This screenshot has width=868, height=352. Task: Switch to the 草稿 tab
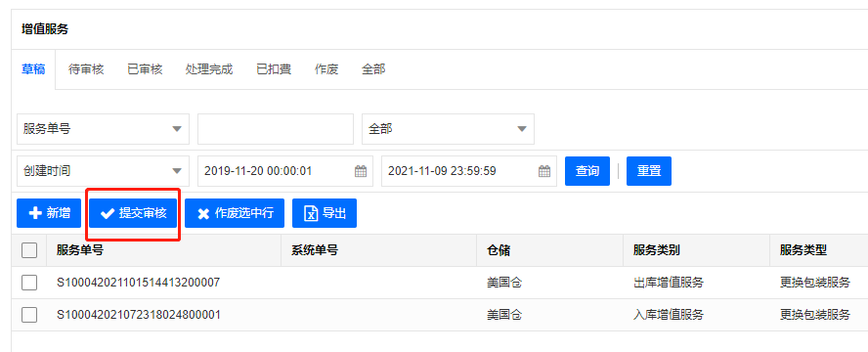point(33,69)
